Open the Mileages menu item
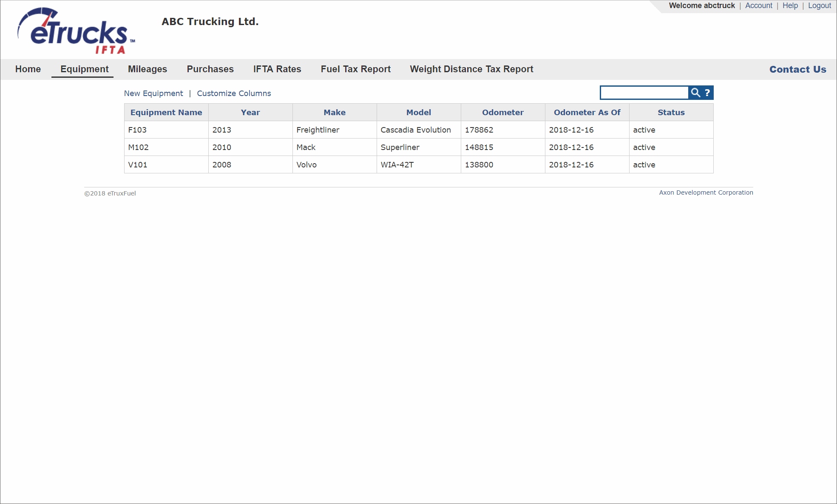The height and width of the screenshot is (504, 837). 148,69
